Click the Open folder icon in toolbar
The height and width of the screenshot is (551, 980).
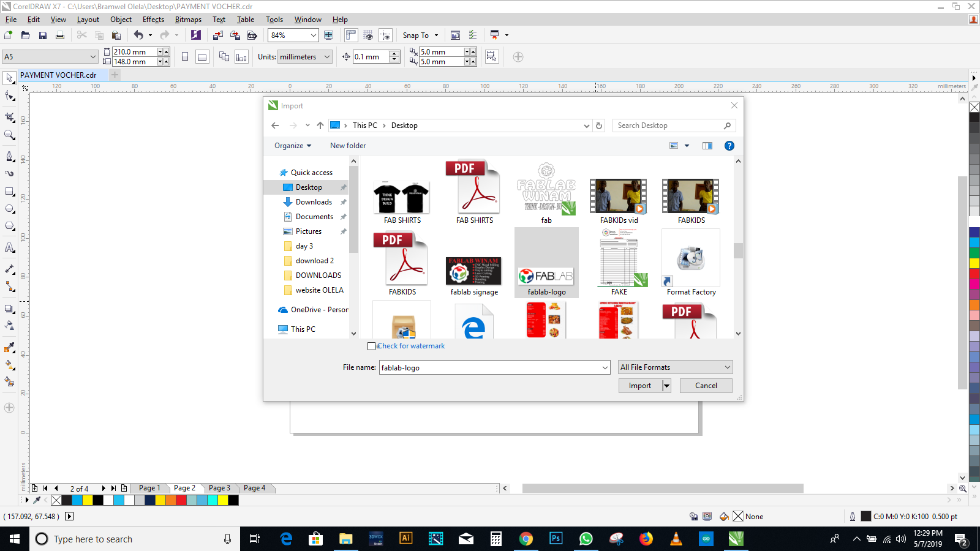[x=26, y=36]
